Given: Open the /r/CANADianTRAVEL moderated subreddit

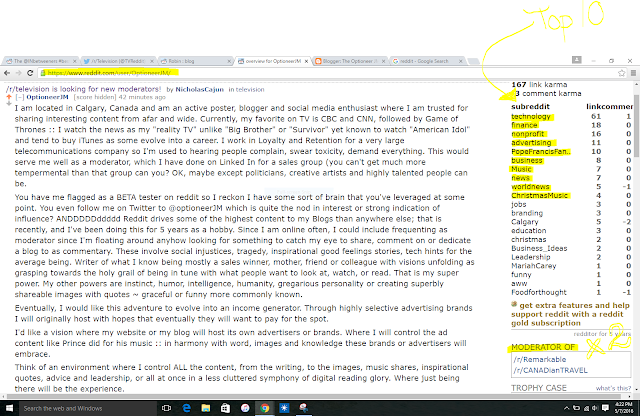Looking at the screenshot, I should [550, 370].
